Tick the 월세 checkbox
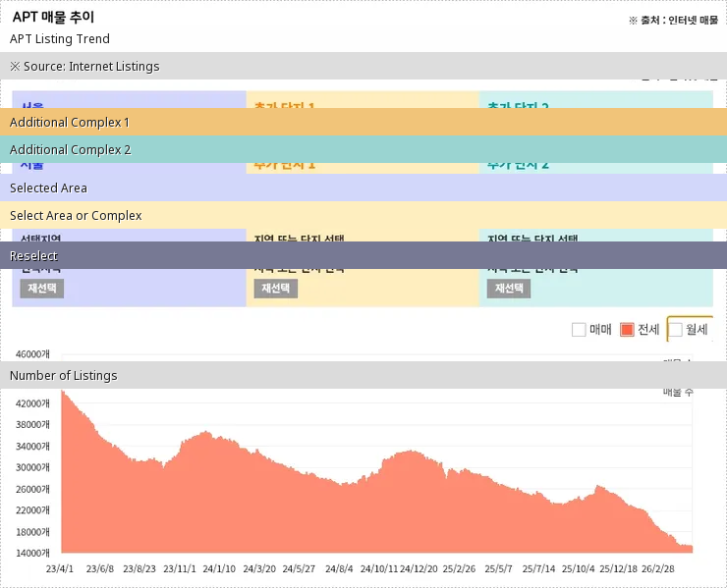 675,330
